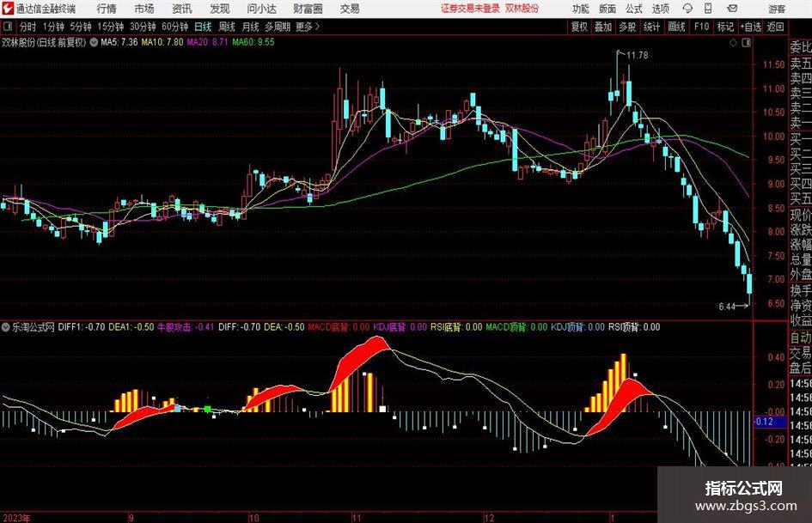
Task: Add stock via +自选 button
Action: pos(751,27)
